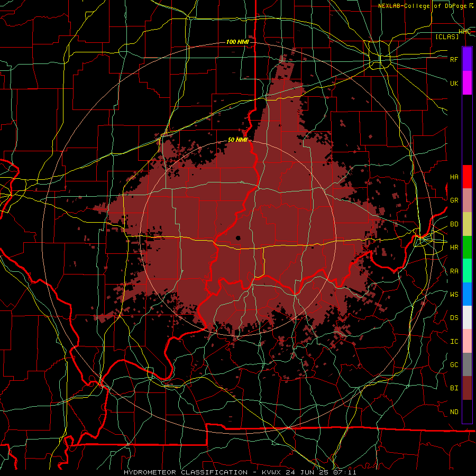Click the HYDROMETEOR CLASSIFICATION title text
Screen dimensions: 476x476
click(x=186, y=472)
